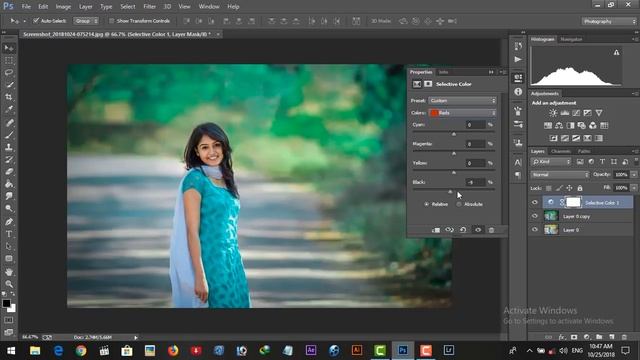Select the Clone Stamp tool

click(9, 147)
